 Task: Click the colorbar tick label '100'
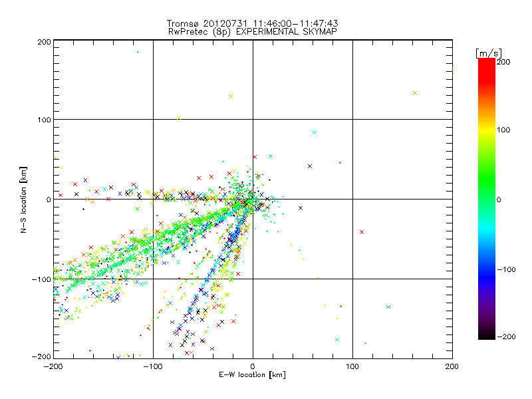pyautogui.click(x=503, y=130)
